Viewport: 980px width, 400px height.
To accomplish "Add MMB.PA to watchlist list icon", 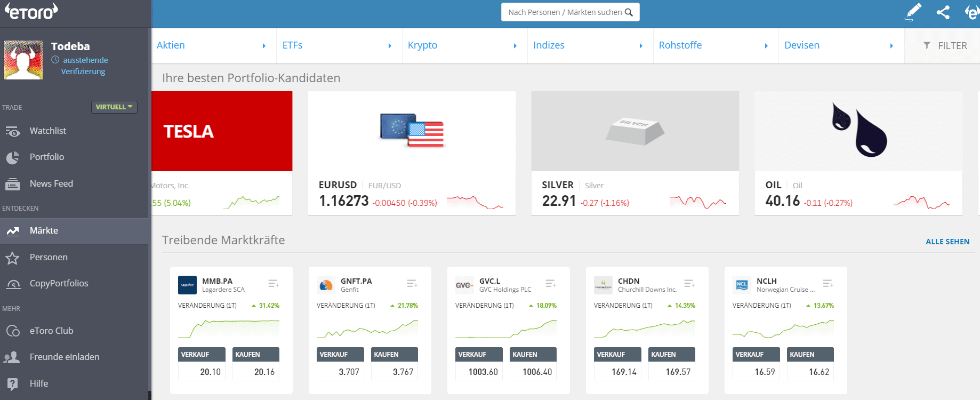I will [x=274, y=283].
